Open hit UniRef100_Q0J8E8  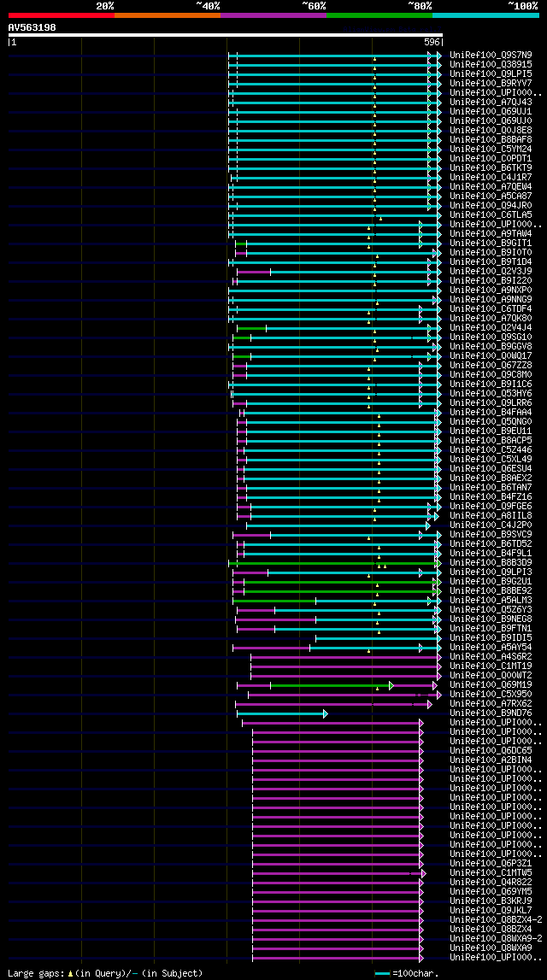pyautogui.click(x=491, y=130)
